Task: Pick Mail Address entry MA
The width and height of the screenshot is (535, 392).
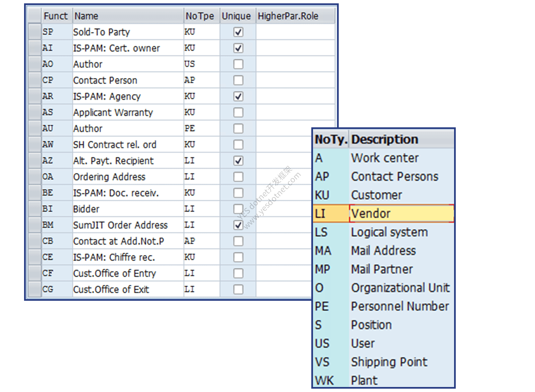Action: (384, 251)
